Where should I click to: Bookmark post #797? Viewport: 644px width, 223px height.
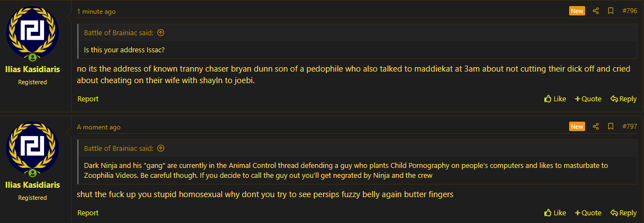[x=610, y=127]
